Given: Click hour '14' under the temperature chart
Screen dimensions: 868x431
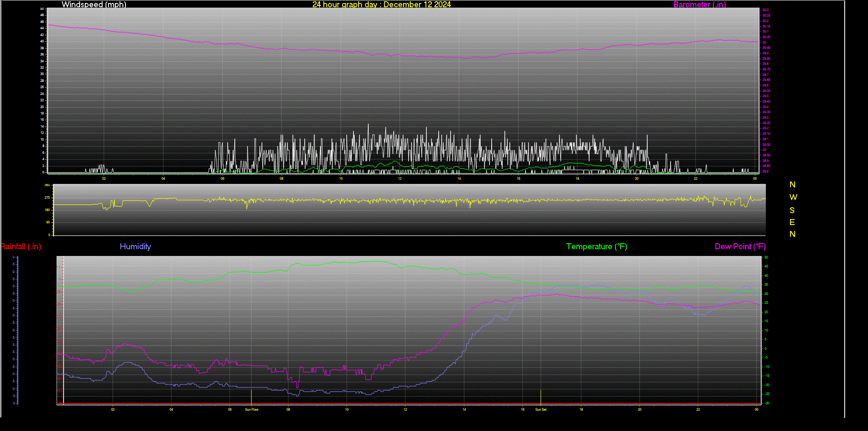Looking at the screenshot, I should pos(464,409).
